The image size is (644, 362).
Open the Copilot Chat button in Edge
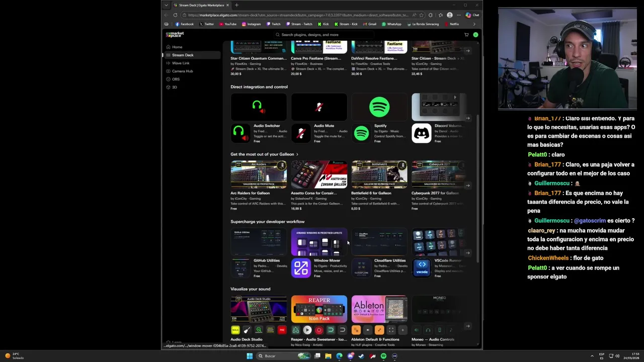tap(473, 15)
